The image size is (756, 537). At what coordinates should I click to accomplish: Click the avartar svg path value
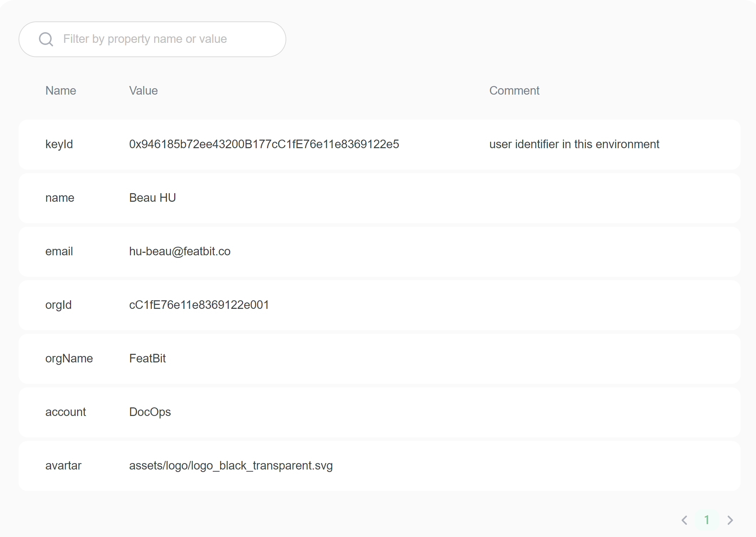(231, 466)
